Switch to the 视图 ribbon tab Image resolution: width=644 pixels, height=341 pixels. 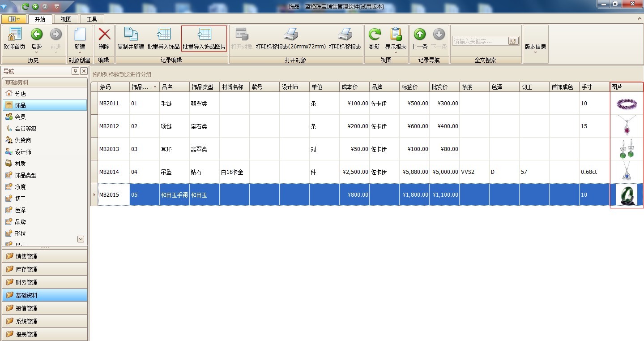tap(66, 19)
